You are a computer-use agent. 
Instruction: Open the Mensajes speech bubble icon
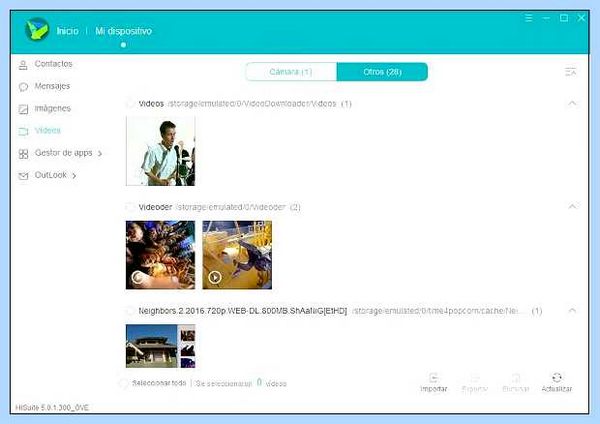pos(23,87)
